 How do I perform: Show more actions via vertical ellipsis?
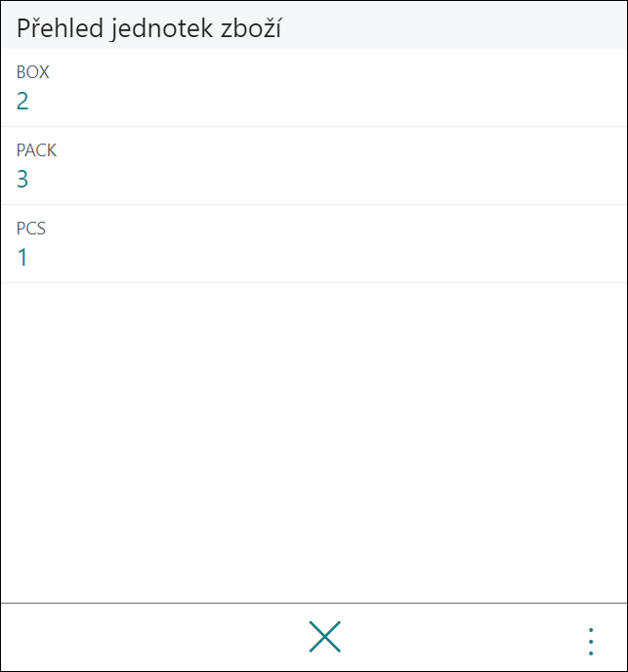591,641
